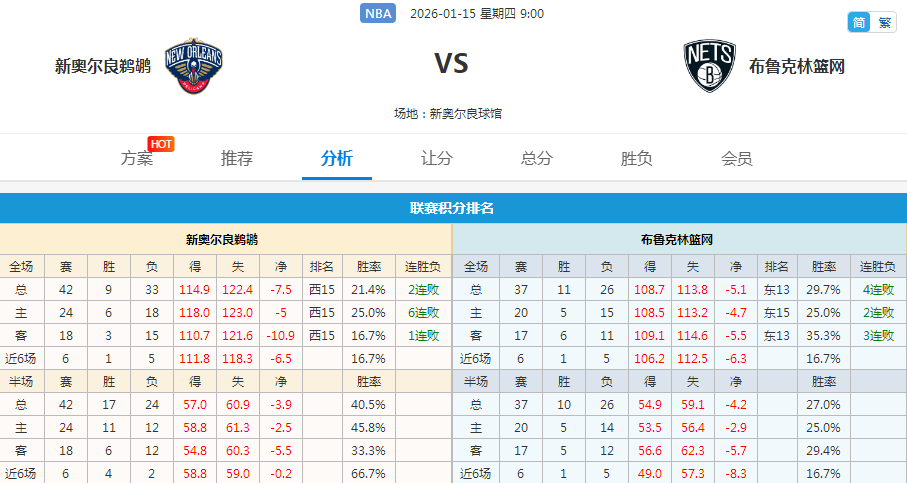
Task: Click Pelicans total points scored 114.9
Action: tap(195, 289)
